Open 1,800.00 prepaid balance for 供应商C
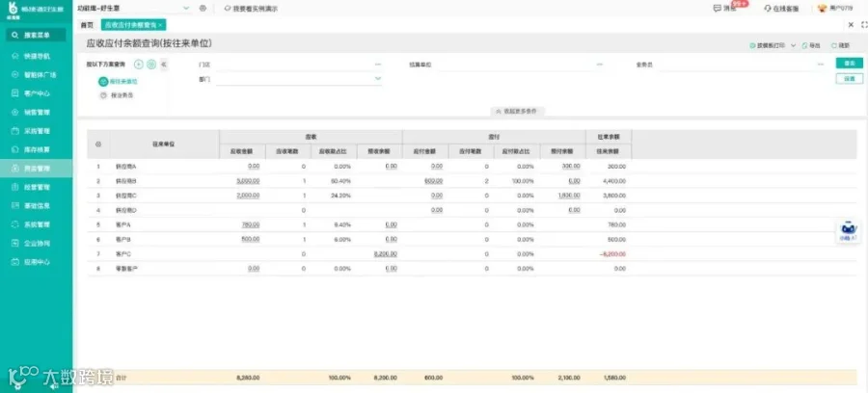868x393 pixels. tap(568, 196)
